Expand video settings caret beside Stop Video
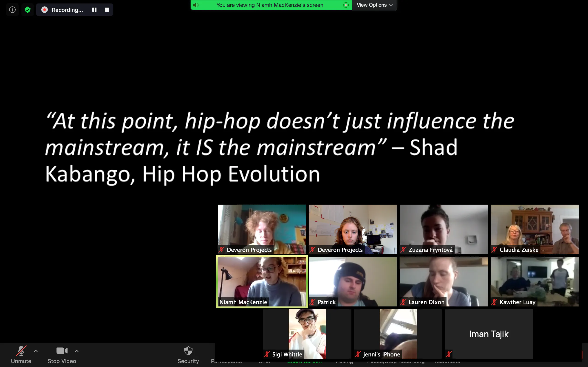 (76, 351)
